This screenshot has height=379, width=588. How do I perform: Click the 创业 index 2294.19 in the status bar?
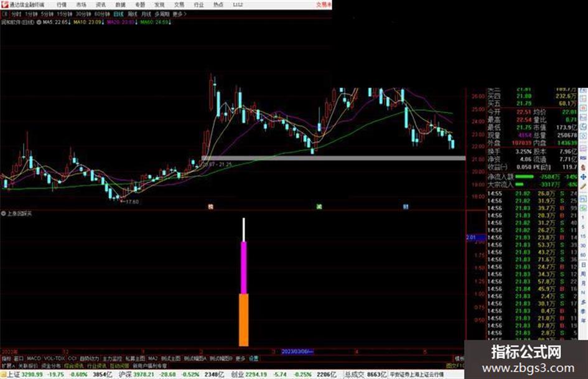coord(249,375)
